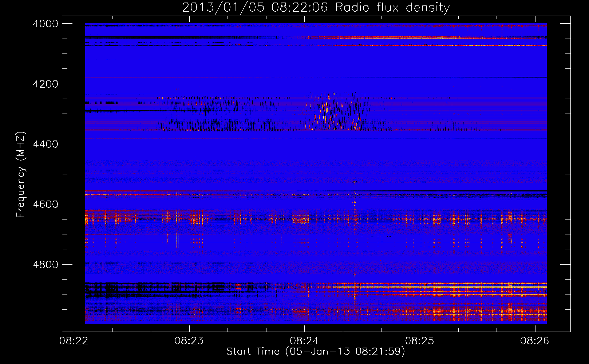Screen dimensions: 589x364
Task: Click the "Frequency (MHZ)" axis label
Action: (x=21, y=175)
